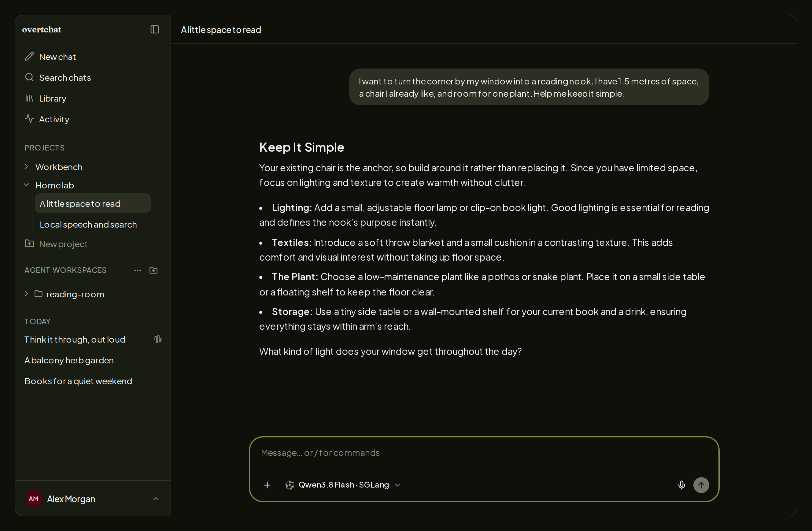
Task: Click the reading-room folder icon
Action: click(39, 293)
